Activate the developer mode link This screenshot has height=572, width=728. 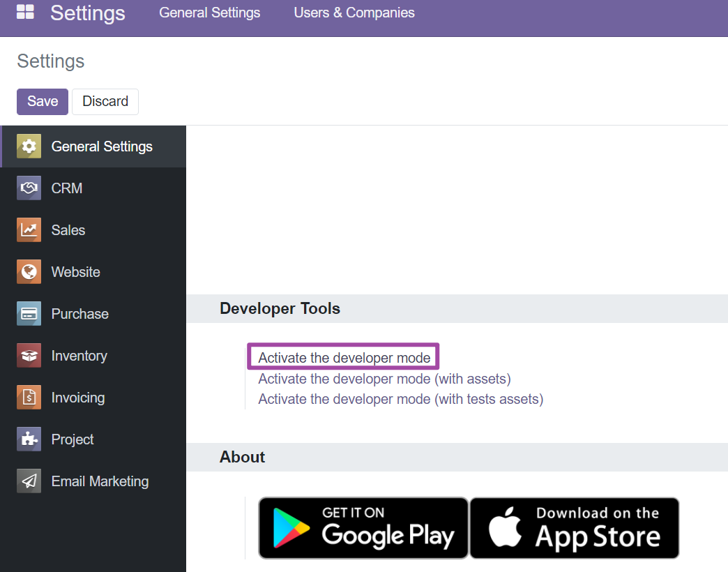[x=344, y=358]
